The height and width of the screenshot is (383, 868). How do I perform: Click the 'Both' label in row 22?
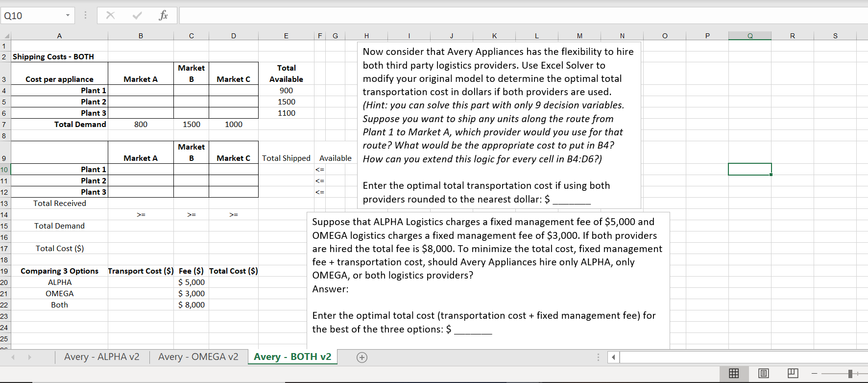click(59, 305)
